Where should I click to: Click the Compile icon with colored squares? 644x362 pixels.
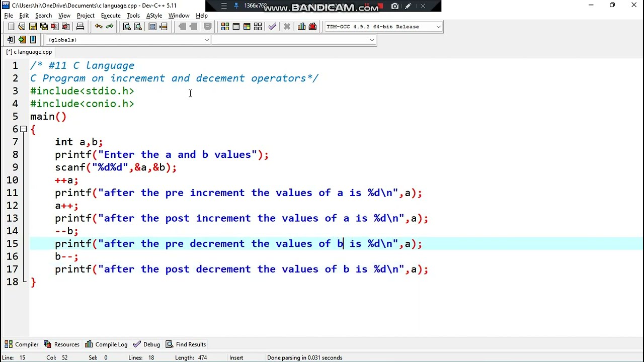[x=225, y=27]
